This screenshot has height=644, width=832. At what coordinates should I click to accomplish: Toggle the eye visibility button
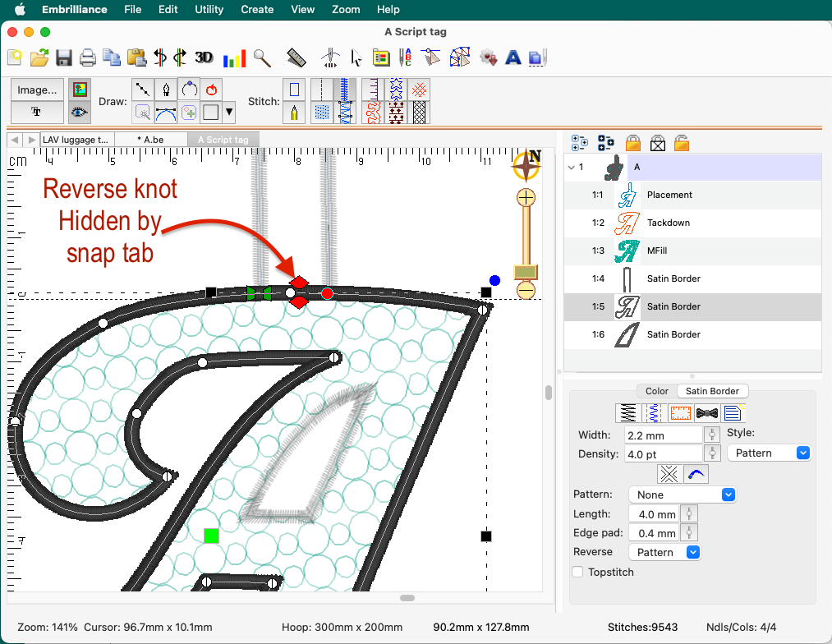(80, 113)
